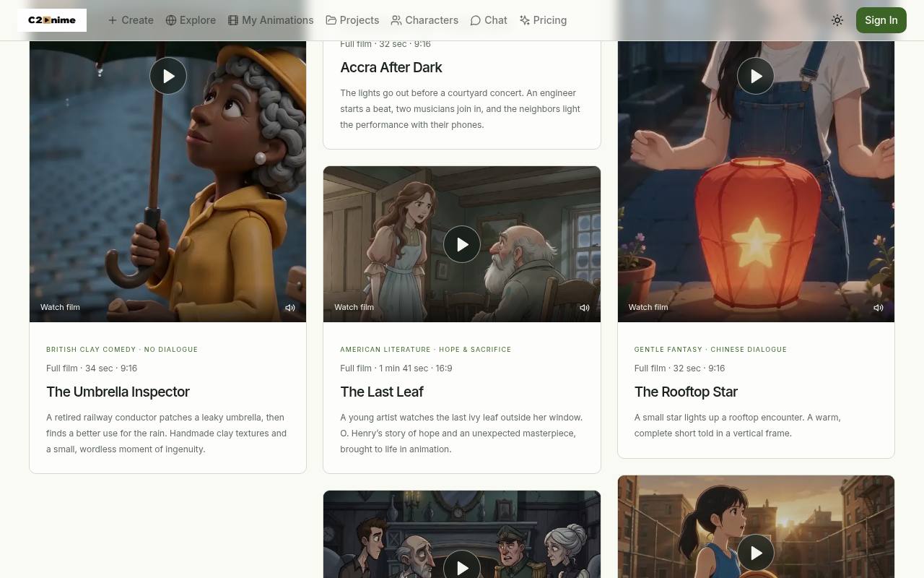Viewport: 924px width, 578px height.
Task: Open The Rooftop Star title link
Action: [x=686, y=392]
